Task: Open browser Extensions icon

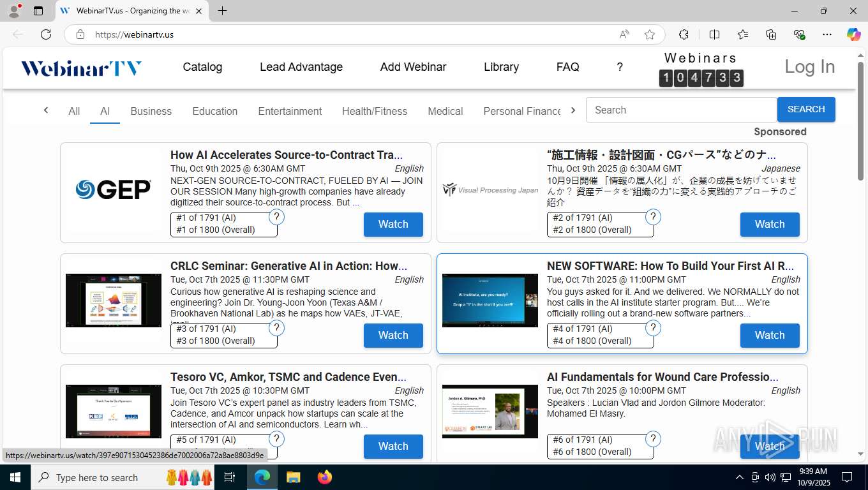Action: [x=684, y=34]
